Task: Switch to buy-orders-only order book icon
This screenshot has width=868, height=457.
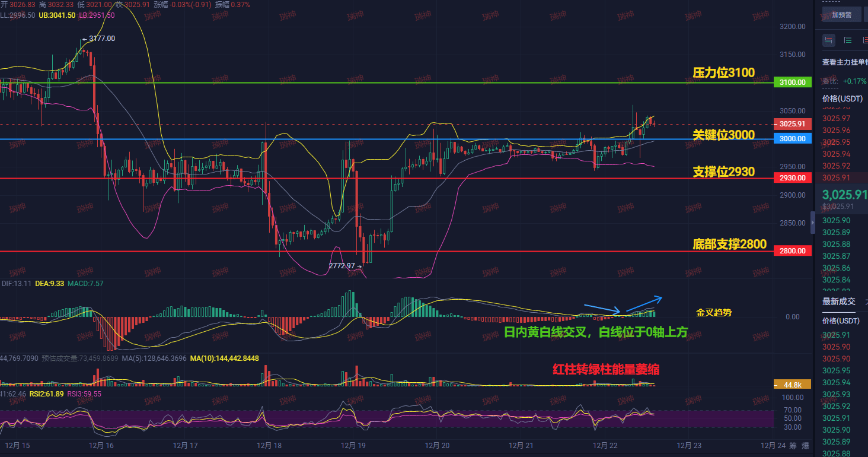Action: (848, 40)
